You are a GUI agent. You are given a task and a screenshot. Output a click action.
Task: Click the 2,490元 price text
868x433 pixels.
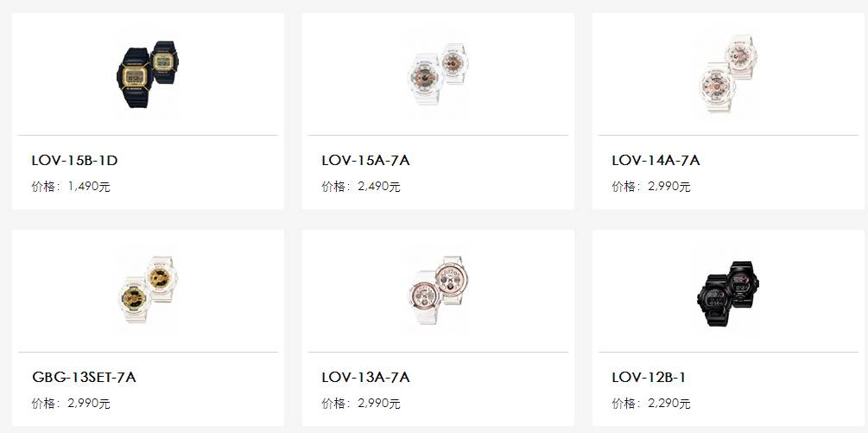pyautogui.click(x=379, y=187)
